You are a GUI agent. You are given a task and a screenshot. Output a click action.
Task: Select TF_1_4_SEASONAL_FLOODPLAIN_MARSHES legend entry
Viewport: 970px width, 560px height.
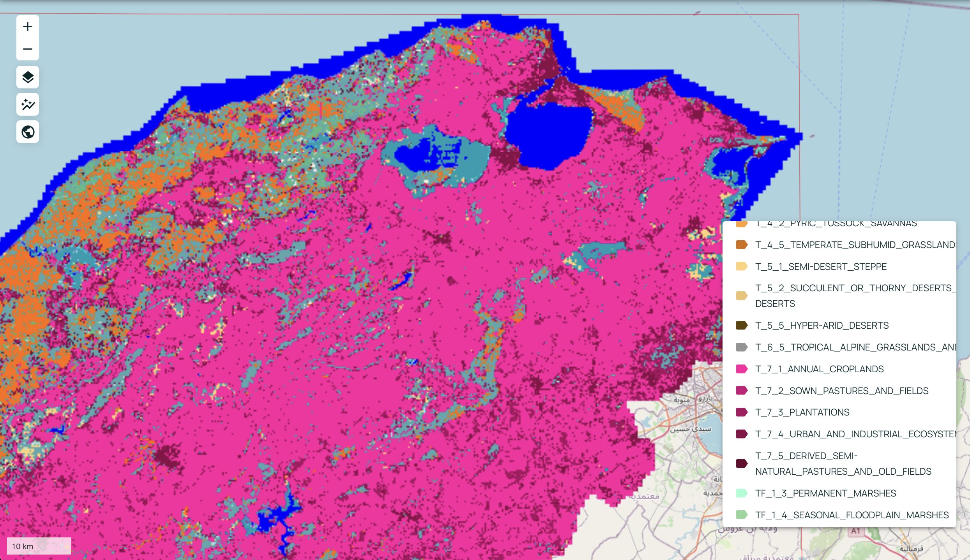pyautogui.click(x=852, y=515)
